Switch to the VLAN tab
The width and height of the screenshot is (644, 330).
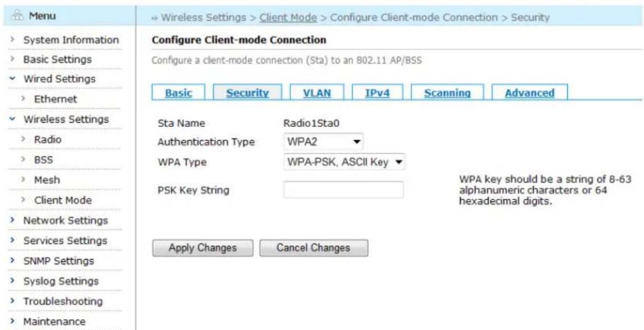(316, 93)
